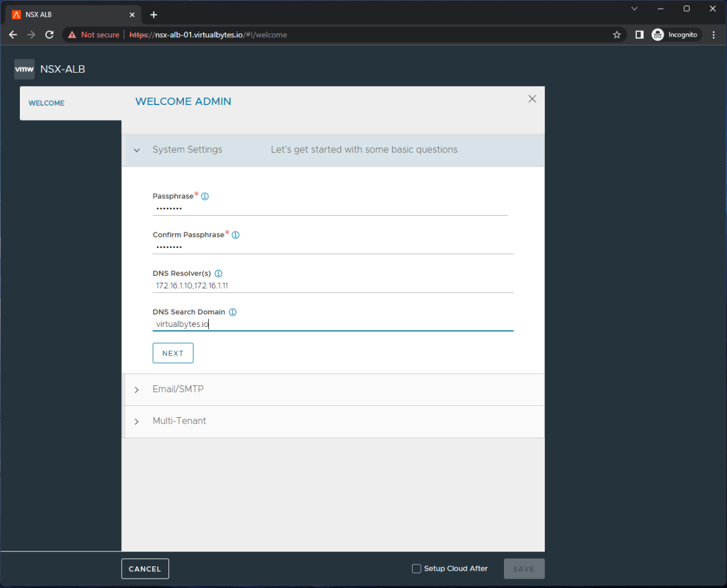Viewport: 727px width, 588px height.
Task: Click the NEXT button
Action: click(x=173, y=352)
